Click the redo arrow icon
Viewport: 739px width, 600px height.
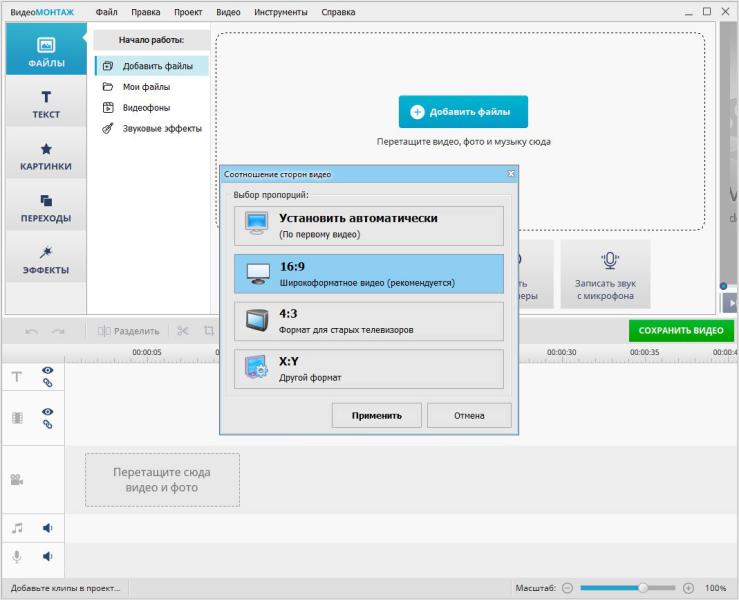58,331
